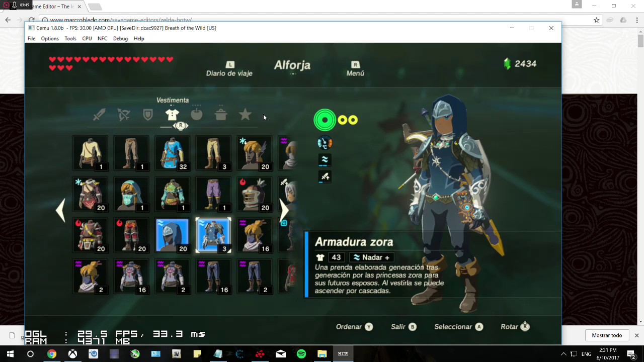Select the feathered headdress with snowflake icon
Viewport: 644px width, 362px height.
255,153
